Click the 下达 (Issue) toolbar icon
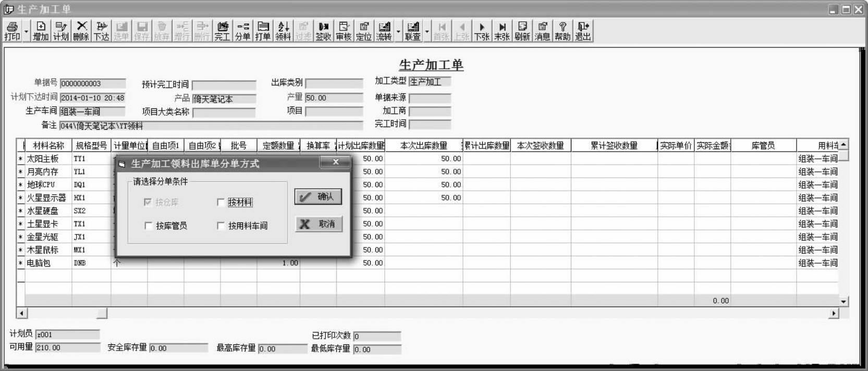Image resolution: width=868 pixels, height=371 pixels. click(x=102, y=31)
